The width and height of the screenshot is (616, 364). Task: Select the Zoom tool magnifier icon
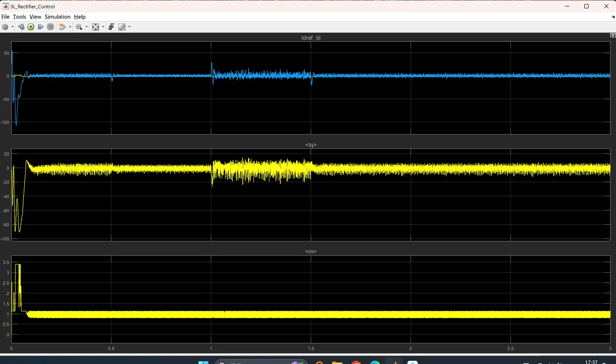pyautogui.click(x=79, y=27)
